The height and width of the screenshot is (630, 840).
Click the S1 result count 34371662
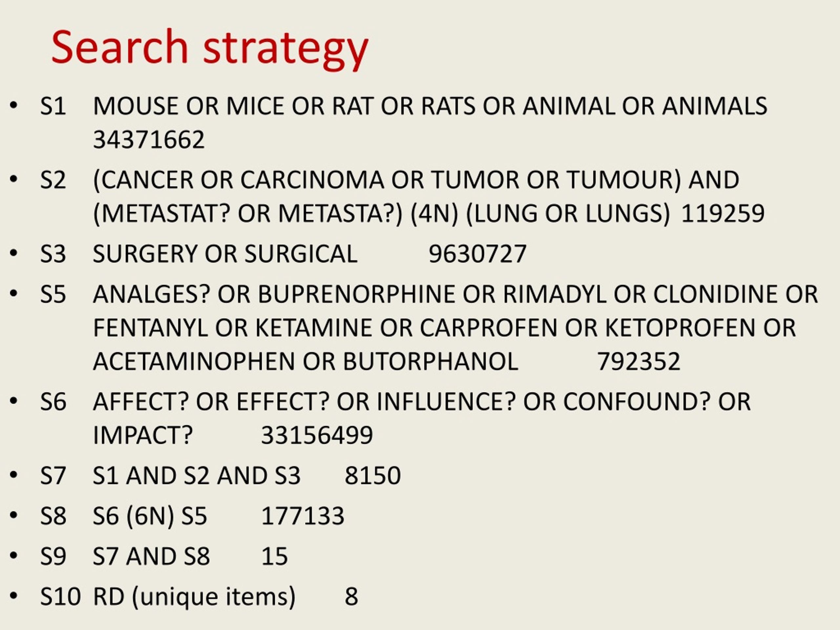[x=149, y=140]
